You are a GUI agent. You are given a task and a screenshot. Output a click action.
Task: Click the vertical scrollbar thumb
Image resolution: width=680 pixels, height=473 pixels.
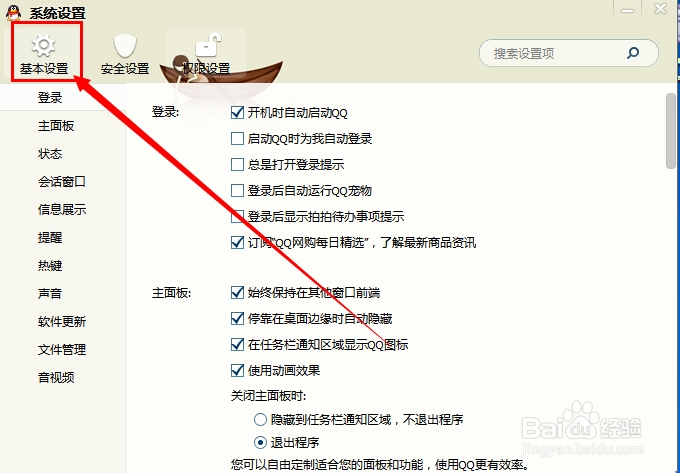(670, 130)
